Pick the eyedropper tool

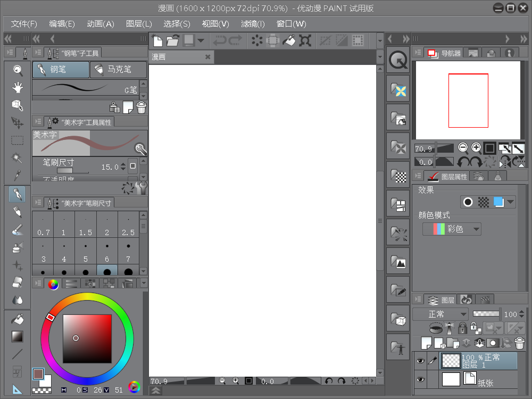pyautogui.click(x=18, y=176)
